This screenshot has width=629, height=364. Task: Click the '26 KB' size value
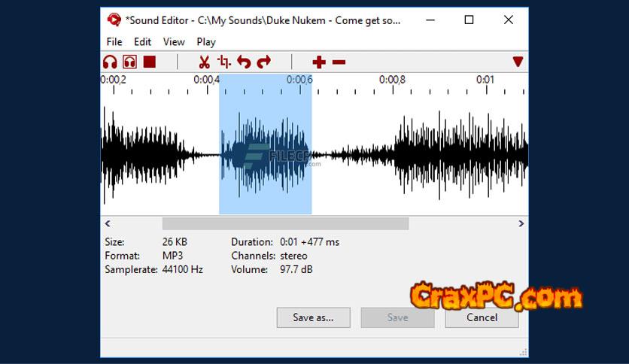[x=175, y=242]
